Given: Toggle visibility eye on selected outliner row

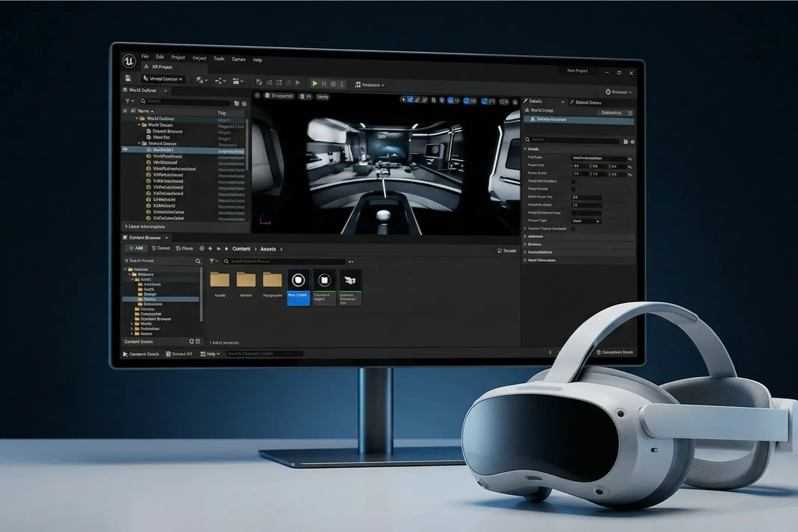Looking at the screenshot, I should click(125, 149).
